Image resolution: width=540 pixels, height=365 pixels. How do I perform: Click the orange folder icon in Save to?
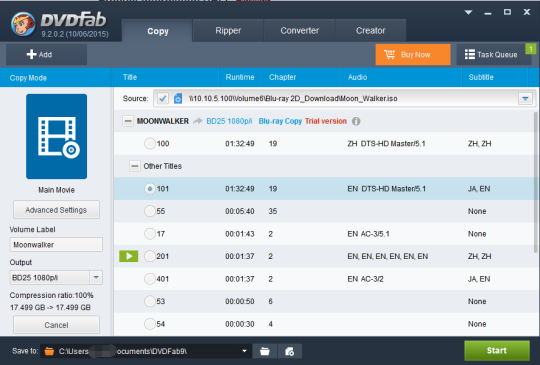point(50,351)
